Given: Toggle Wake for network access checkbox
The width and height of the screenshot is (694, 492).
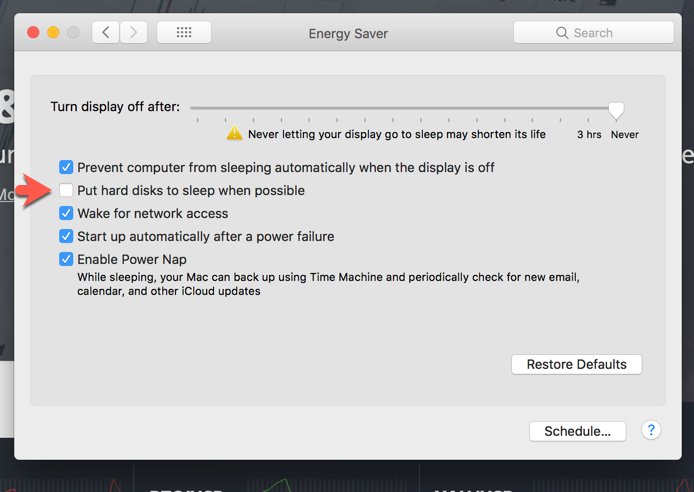Looking at the screenshot, I should click(66, 213).
